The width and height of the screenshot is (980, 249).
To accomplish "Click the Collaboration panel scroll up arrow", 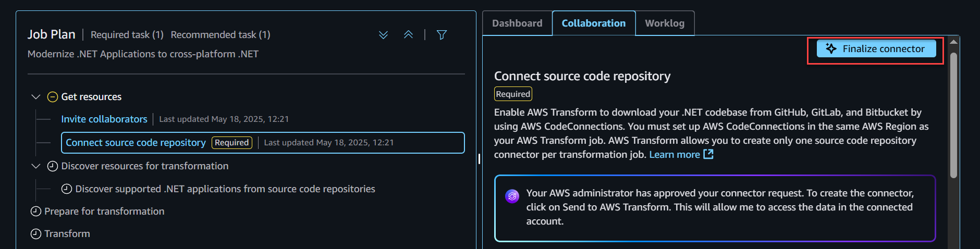I will pyautogui.click(x=953, y=42).
